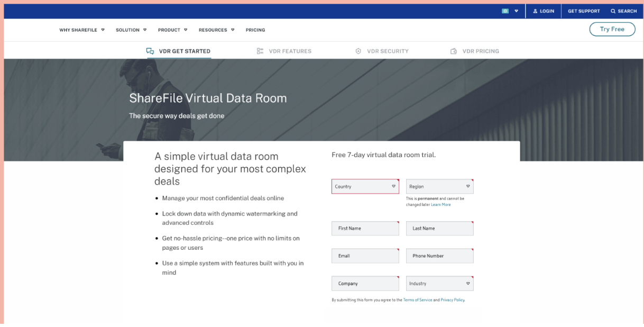Screen dimensions: 644x327
Task: Click the dynamic watermarking bullet text
Action: (x=230, y=218)
